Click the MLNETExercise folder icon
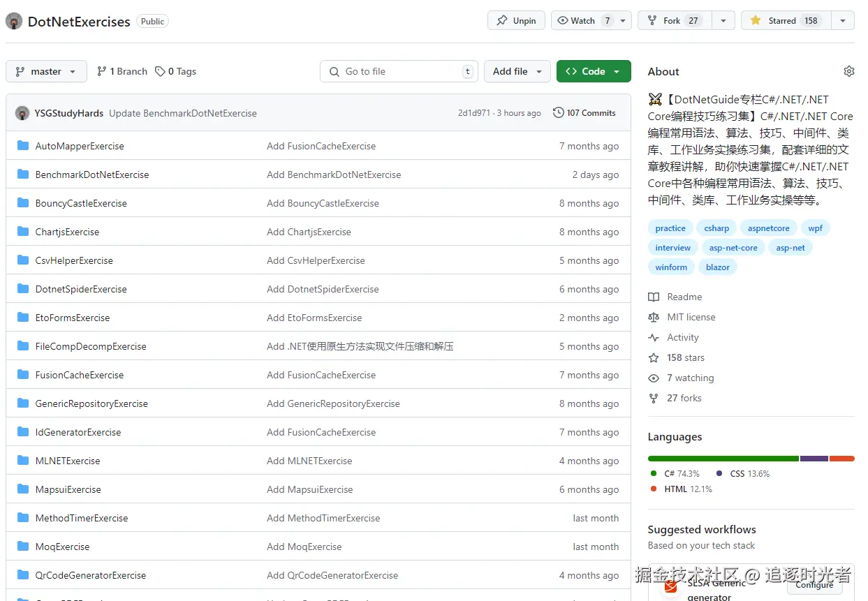 click(23, 461)
